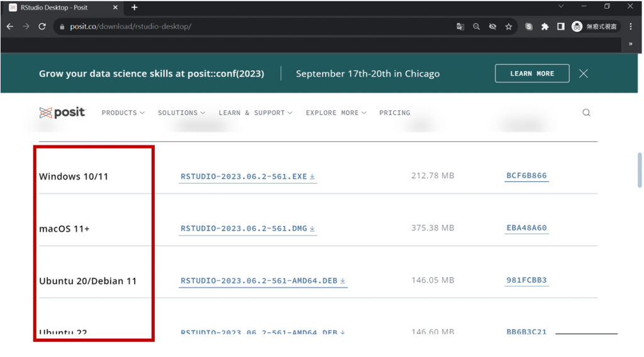Expand the bookmarks overflow chevron
Screen dimensions: 644x357
630,43
